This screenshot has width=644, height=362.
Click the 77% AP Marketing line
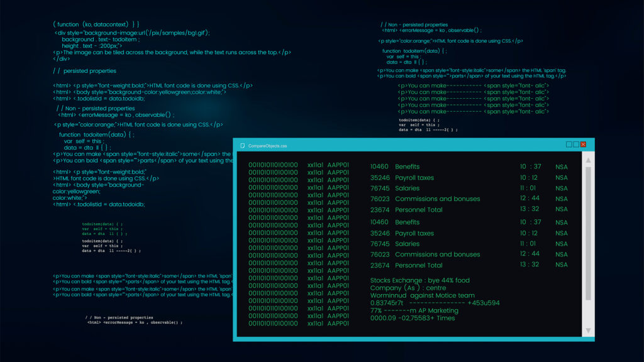coord(414,310)
